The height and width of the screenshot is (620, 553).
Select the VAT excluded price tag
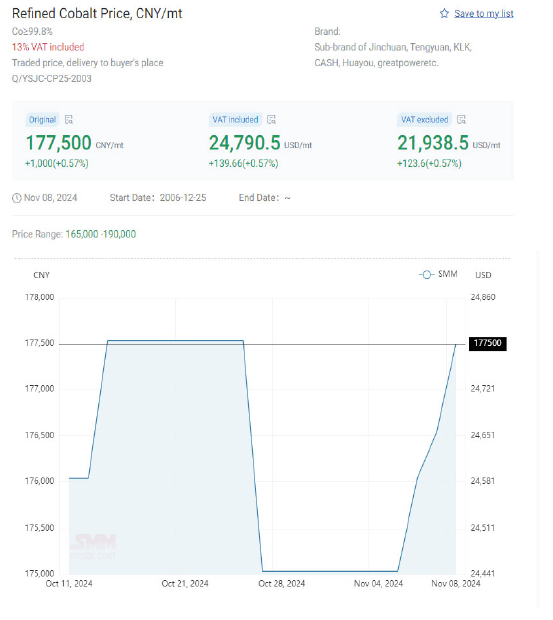(425, 119)
